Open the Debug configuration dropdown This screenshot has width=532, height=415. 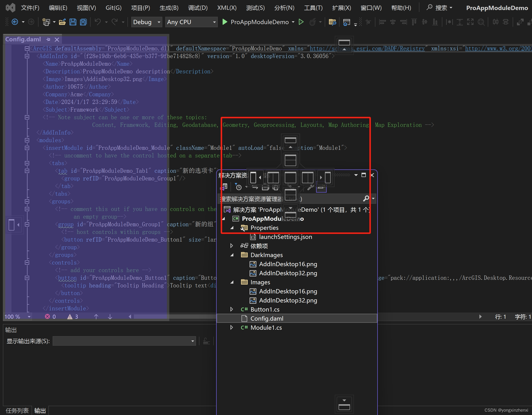click(147, 22)
